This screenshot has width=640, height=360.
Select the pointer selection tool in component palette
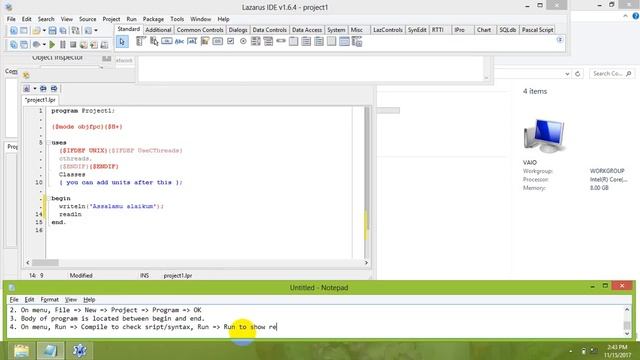122,42
